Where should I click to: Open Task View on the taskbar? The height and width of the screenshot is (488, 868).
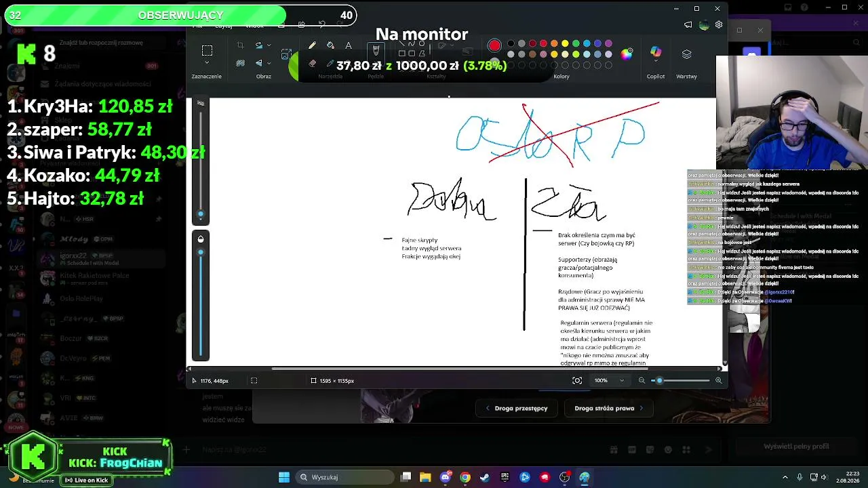tap(406, 477)
